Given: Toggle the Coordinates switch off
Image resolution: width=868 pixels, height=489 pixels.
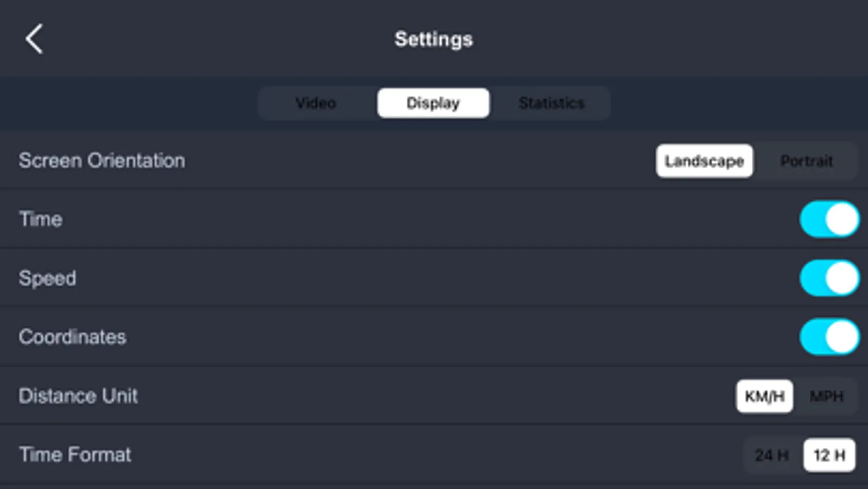Looking at the screenshot, I should click(x=829, y=337).
